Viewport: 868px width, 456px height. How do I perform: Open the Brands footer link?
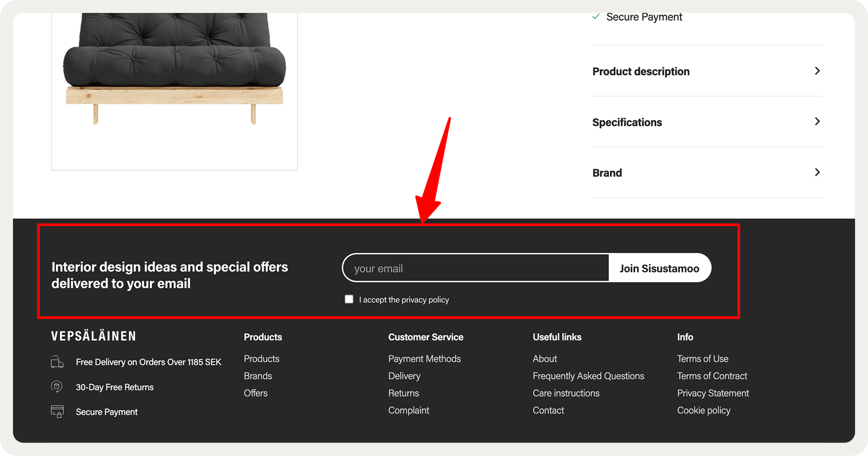coord(258,376)
